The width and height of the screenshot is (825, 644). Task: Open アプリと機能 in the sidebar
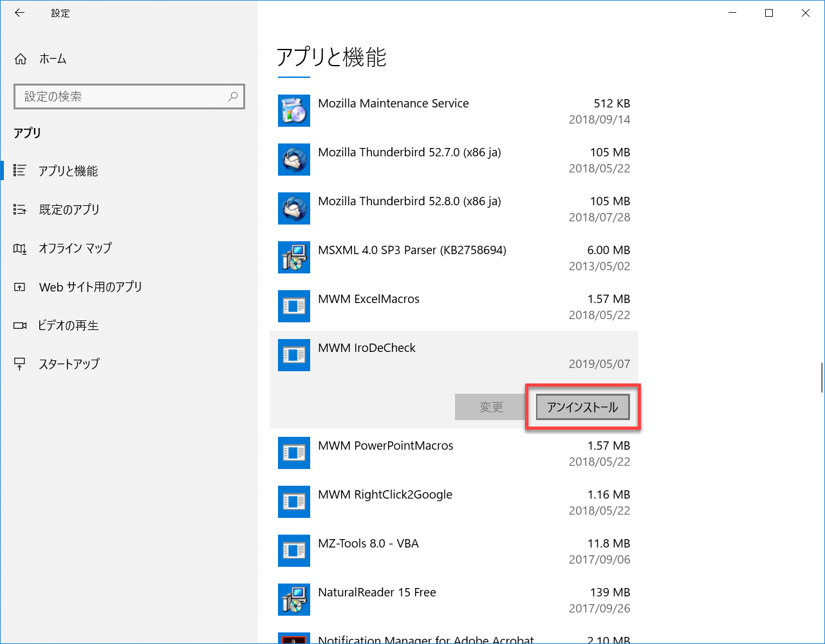point(68,171)
